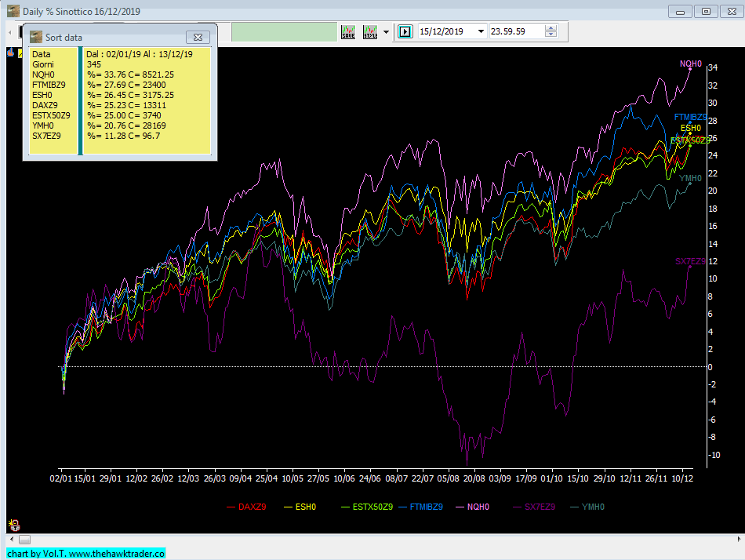
Task: Click the FTMIBZ9 line end label
Action: coord(690,117)
